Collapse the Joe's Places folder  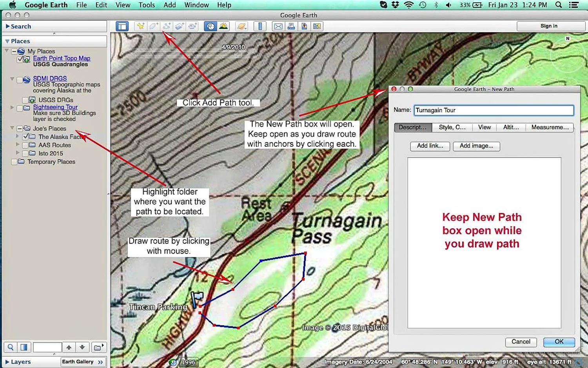point(12,128)
